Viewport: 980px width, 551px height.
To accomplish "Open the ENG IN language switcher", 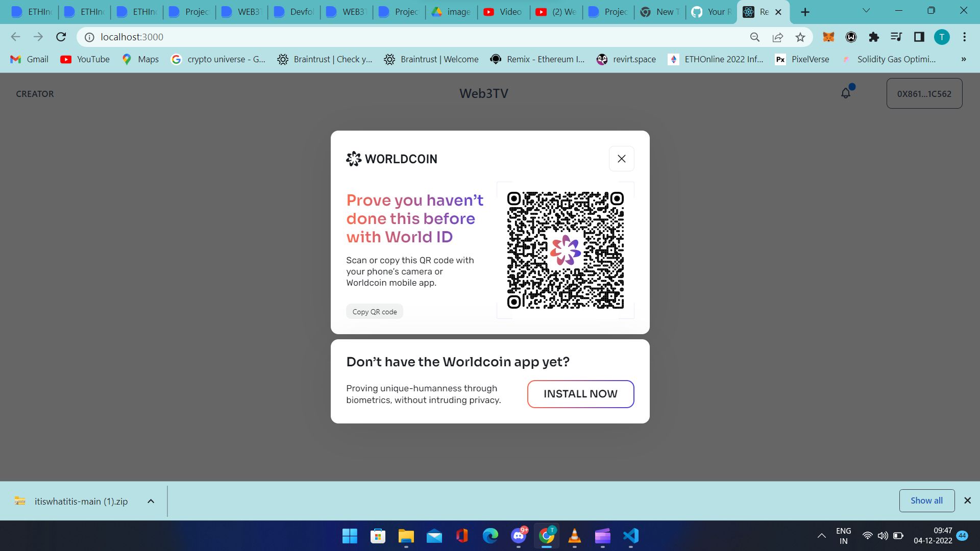I will tap(843, 536).
